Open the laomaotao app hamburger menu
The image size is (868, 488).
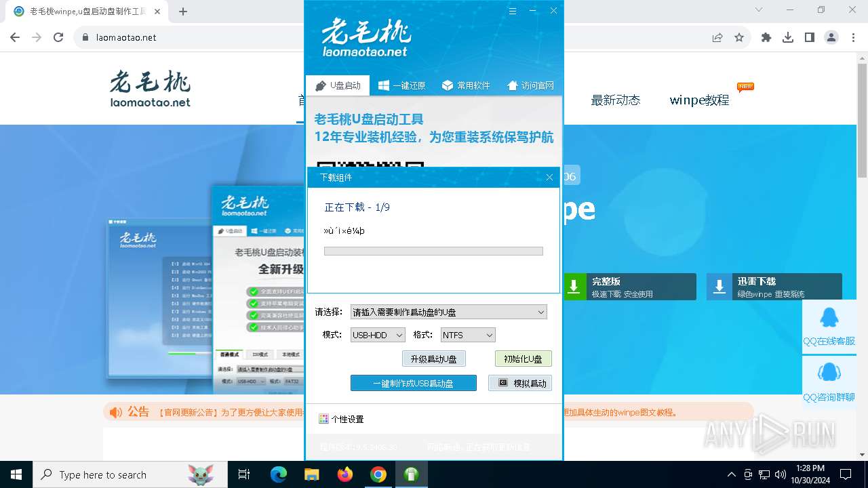tap(513, 11)
